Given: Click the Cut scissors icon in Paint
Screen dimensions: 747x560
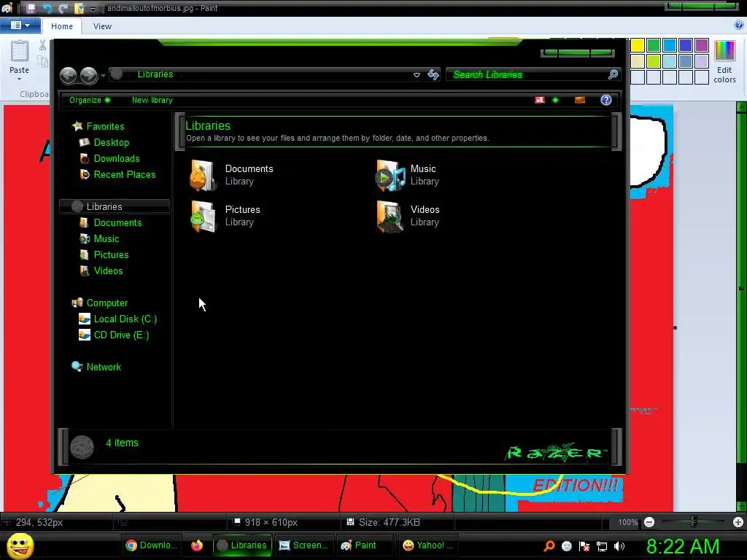Looking at the screenshot, I should [x=42, y=45].
